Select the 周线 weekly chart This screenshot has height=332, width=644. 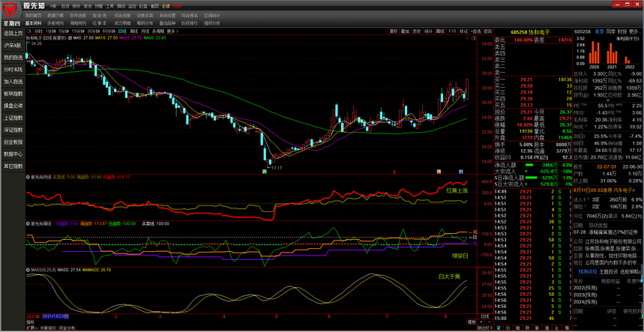(x=133, y=31)
